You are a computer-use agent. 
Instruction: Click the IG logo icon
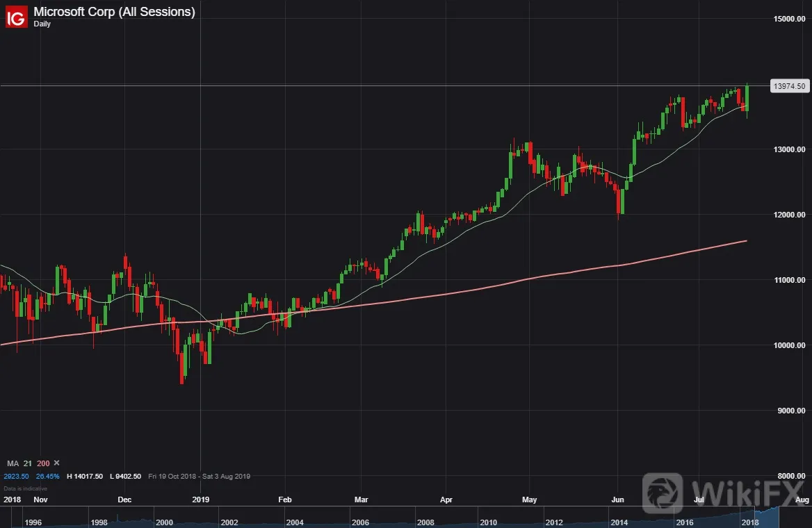(x=16, y=17)
